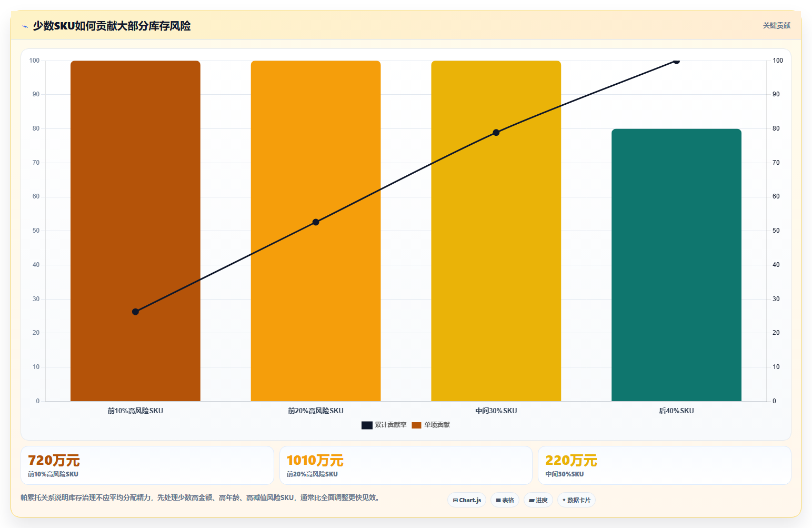This screenshot has width=812, height=528.
Task: Click the lightning icon beside the panel title
Action: tap(25, 26)
